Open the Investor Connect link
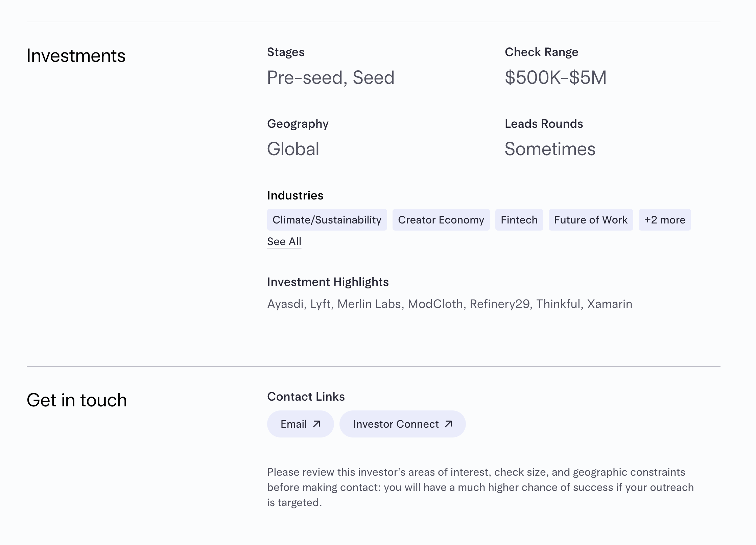This screenshot has width=756, height=545. coord(396,424)
